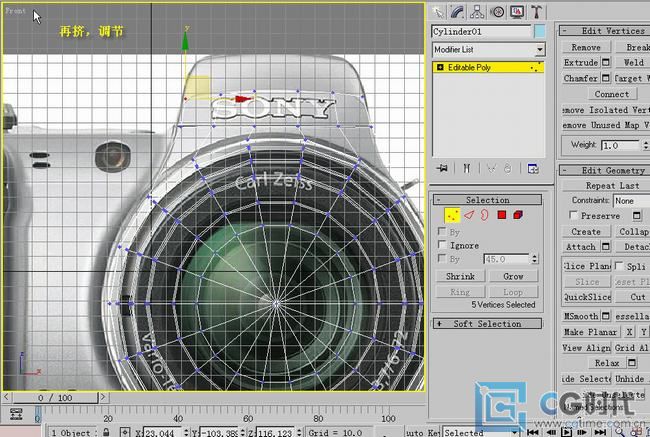Open the Hierarchy command panel tab

point(477,12)
